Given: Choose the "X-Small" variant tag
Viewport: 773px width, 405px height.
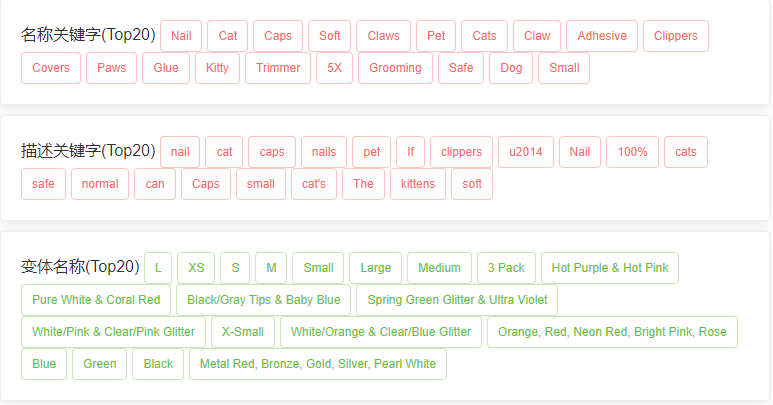Looking at the screenshot, I should 244,332.
